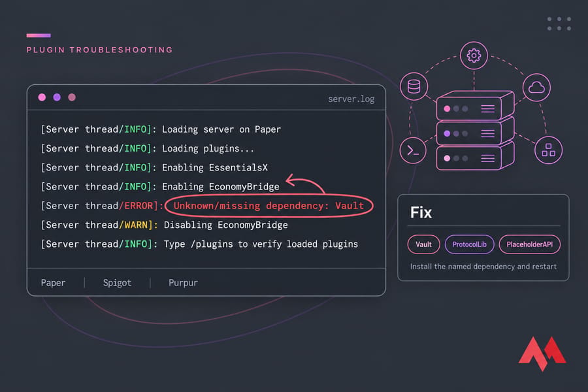Click the cloud icon circle
Image resolution: width=588 pixels, height=392 pixels.
(x=536, y=88)
